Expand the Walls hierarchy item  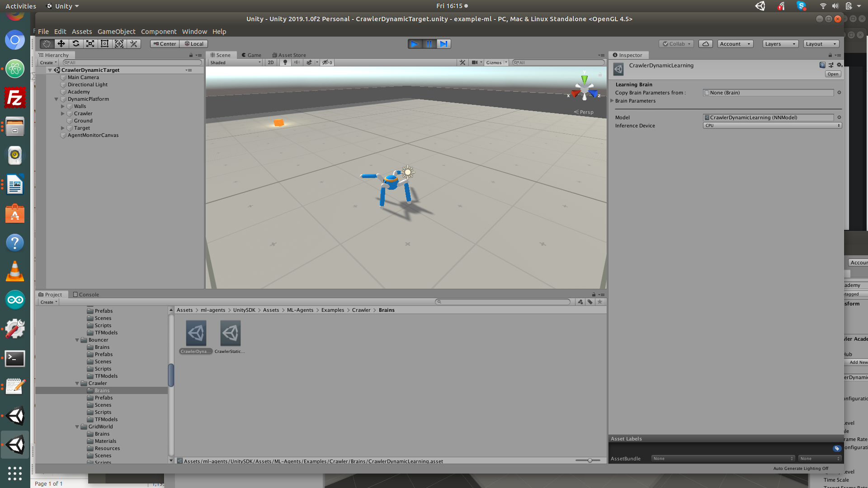click(63, 106)
